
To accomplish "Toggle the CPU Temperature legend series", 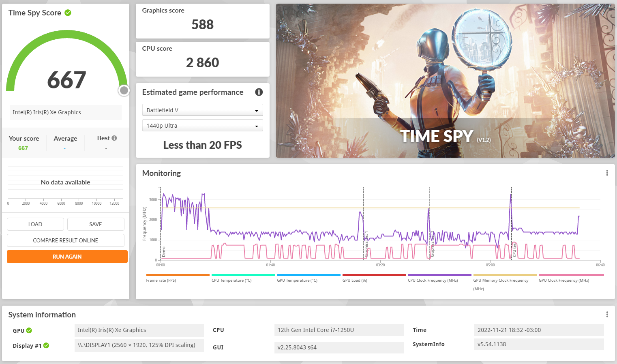I will coord(231,280).
